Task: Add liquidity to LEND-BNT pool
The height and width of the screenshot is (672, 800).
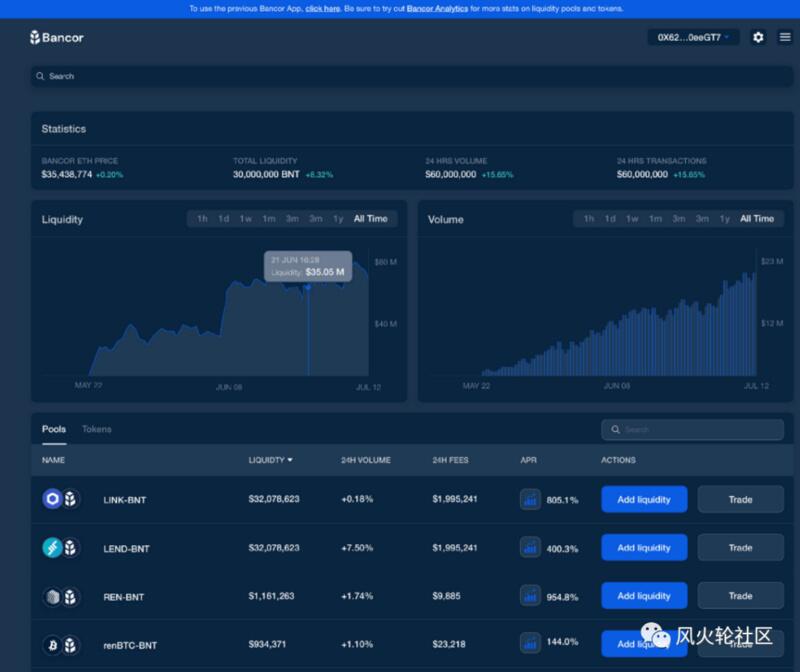Action: click(x=644, y=547)
